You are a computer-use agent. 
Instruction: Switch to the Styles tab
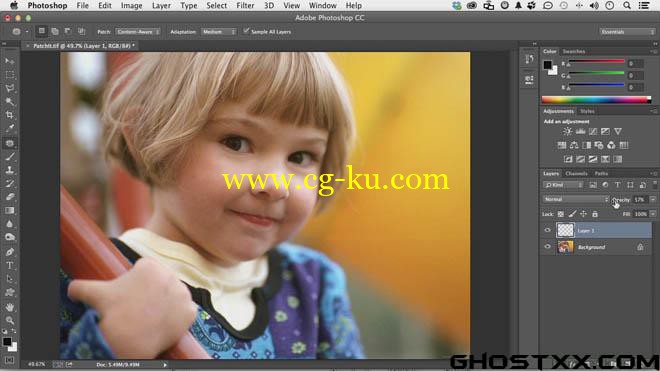point(587,112)
